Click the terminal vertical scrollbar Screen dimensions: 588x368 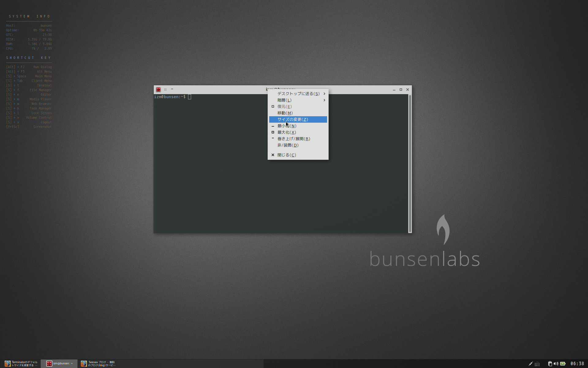tap(410, 163)
